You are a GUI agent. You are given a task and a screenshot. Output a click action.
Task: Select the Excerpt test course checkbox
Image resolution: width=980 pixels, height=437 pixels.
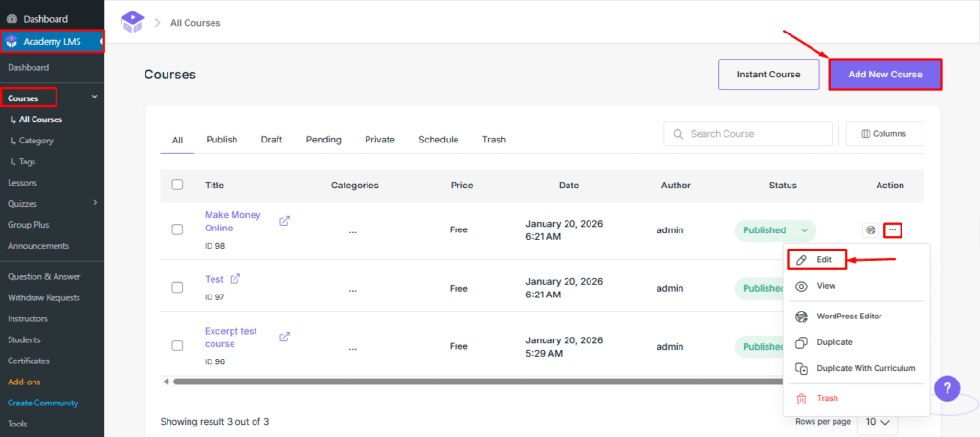pyautogui.click(x=177, y=345)
